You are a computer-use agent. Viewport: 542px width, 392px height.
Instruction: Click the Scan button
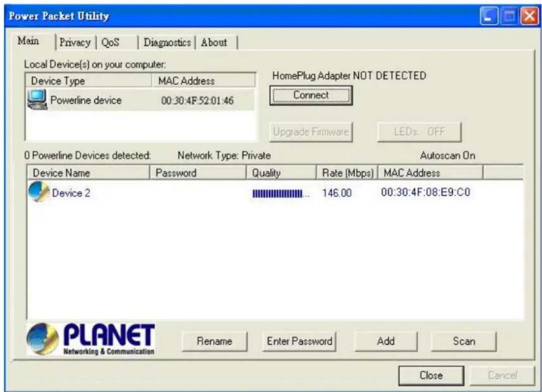464,341
